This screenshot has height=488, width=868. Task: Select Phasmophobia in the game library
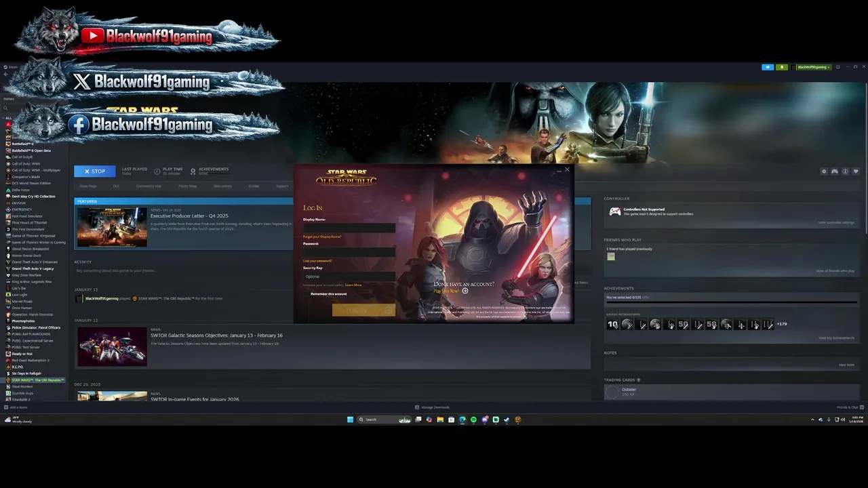[23, 321]
